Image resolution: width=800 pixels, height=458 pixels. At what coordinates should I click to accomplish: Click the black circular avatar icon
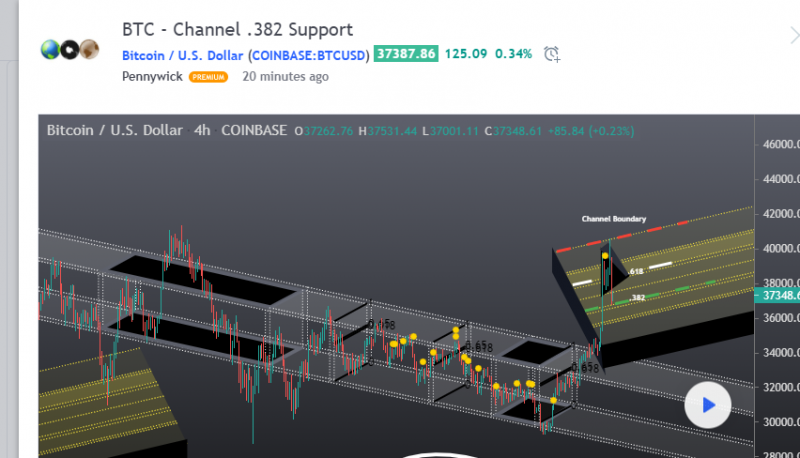pos(70,49)
